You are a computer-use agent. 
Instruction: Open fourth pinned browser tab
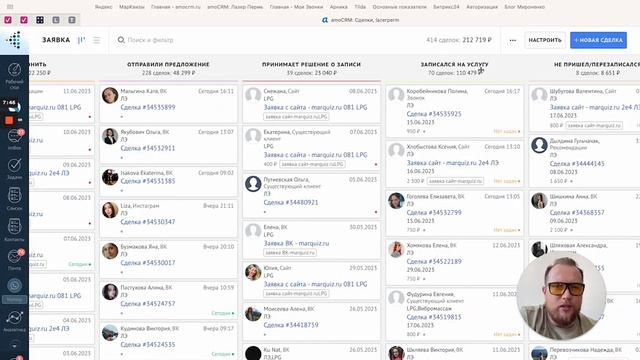click(x=56, y=20)
